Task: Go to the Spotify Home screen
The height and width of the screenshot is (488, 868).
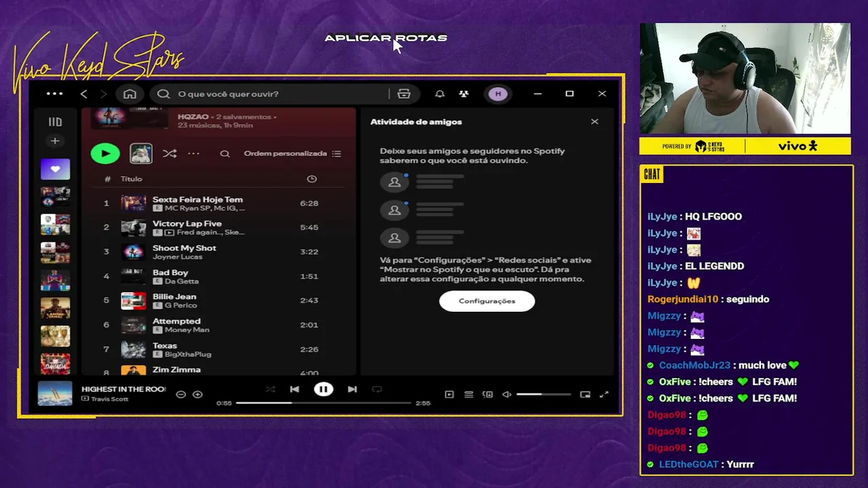Action: point(130,94)
